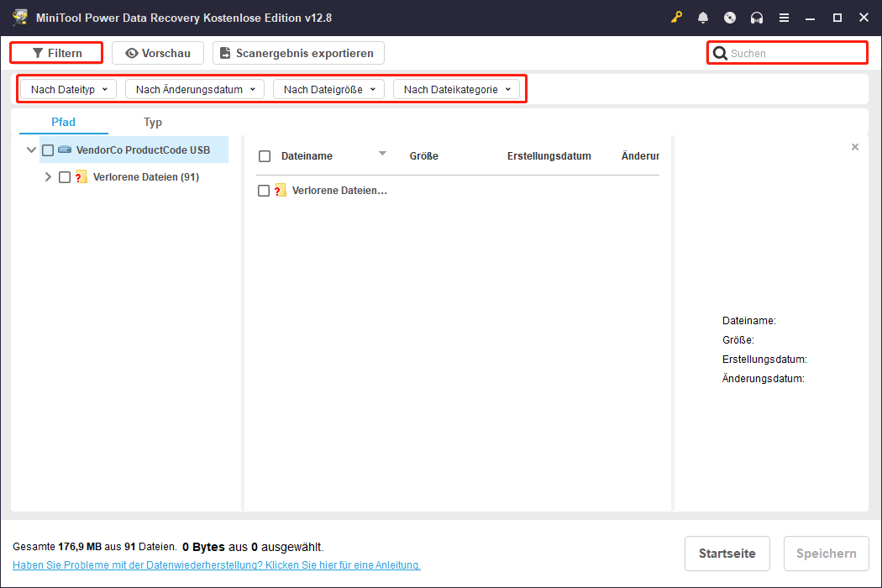Close the preview panel with X
This screenshot has height=588, width=882.
click(x=855, y=147)
